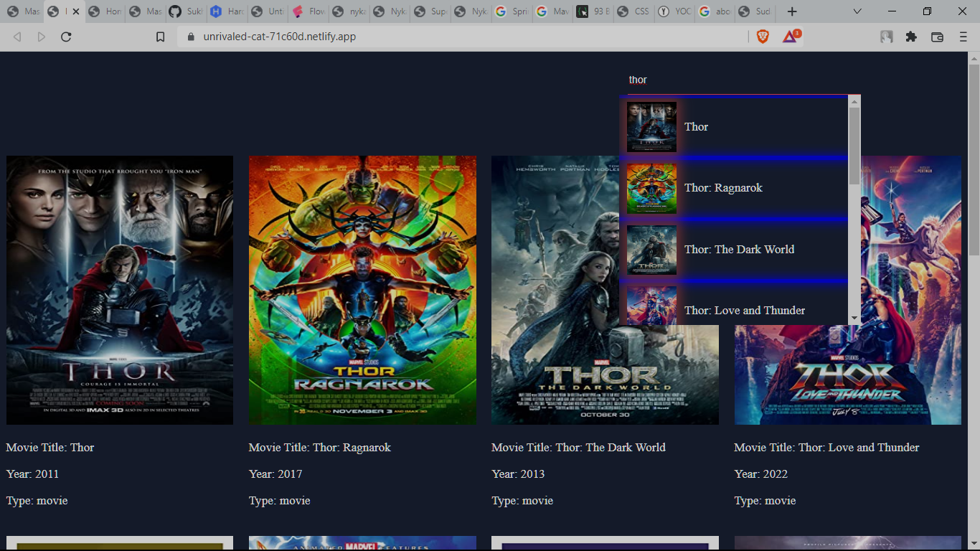The height and width of the screenshot is (551, 980).
Task: Select "Thor: Ragnarok" from search suggestions
Action: [723, 188]
